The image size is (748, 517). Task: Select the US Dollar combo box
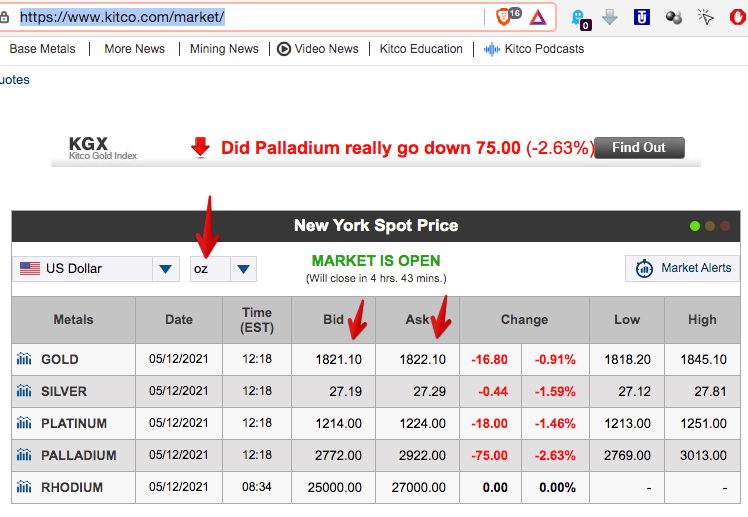tap(96, 269)
